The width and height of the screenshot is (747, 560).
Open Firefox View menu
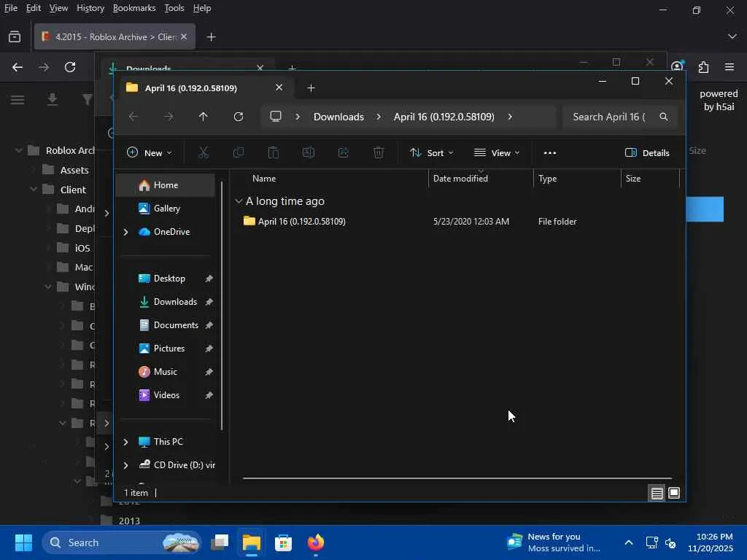coord(58,8)
